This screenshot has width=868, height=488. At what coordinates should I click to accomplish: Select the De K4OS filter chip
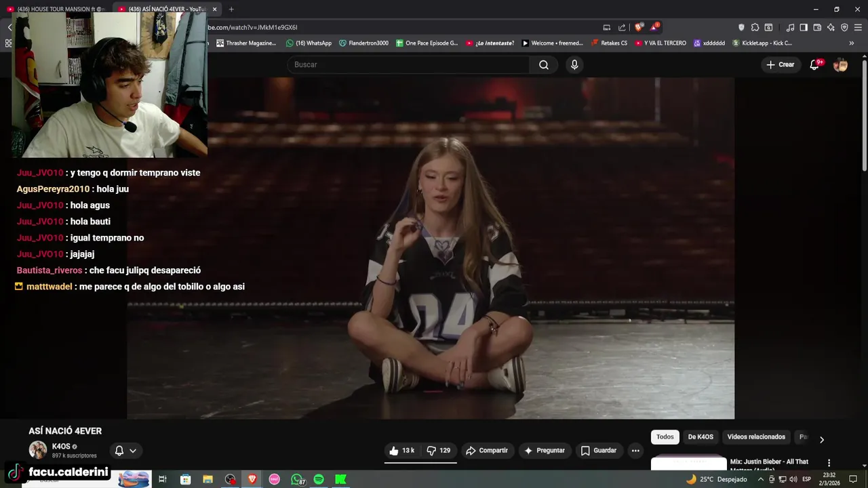point(701,436)
